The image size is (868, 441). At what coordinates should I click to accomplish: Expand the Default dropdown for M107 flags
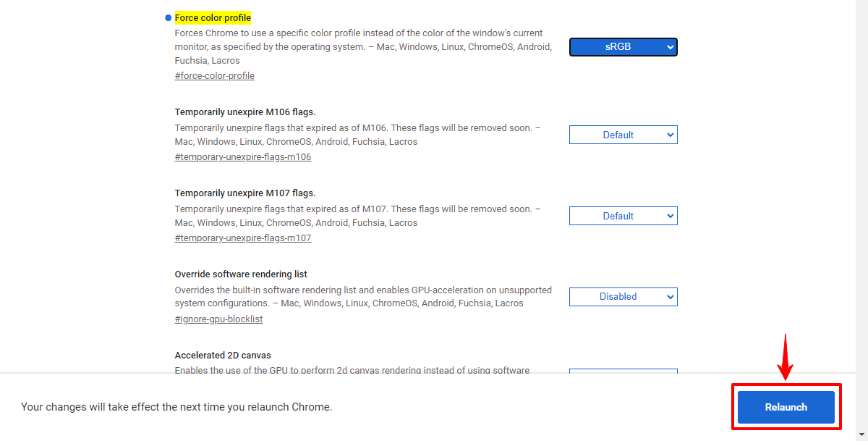623,215
